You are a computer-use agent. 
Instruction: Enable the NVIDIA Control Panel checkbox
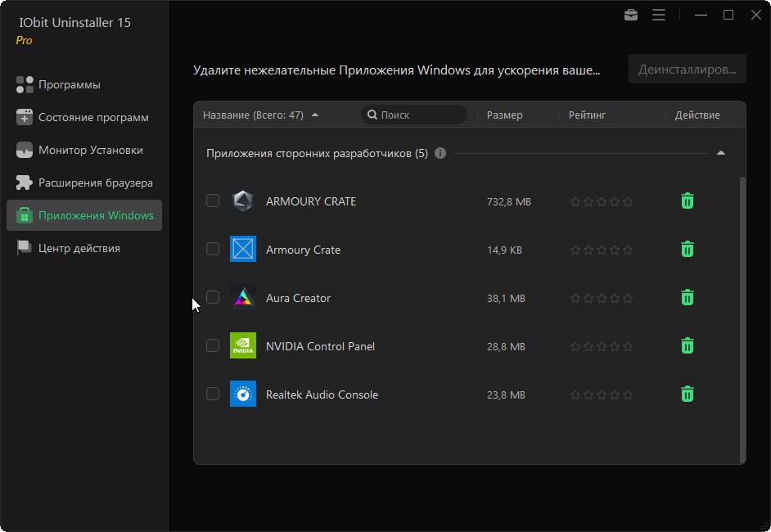pyautogui.click(x=213, y=345)
